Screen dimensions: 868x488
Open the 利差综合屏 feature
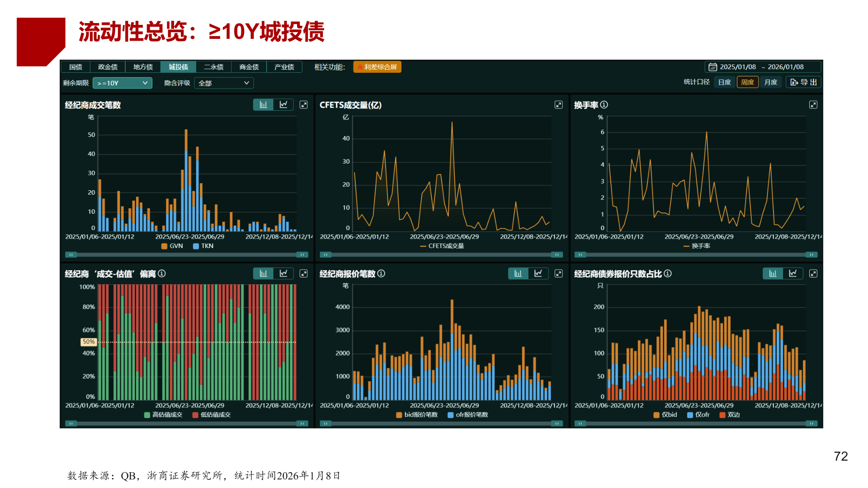[x=377, y=66]
